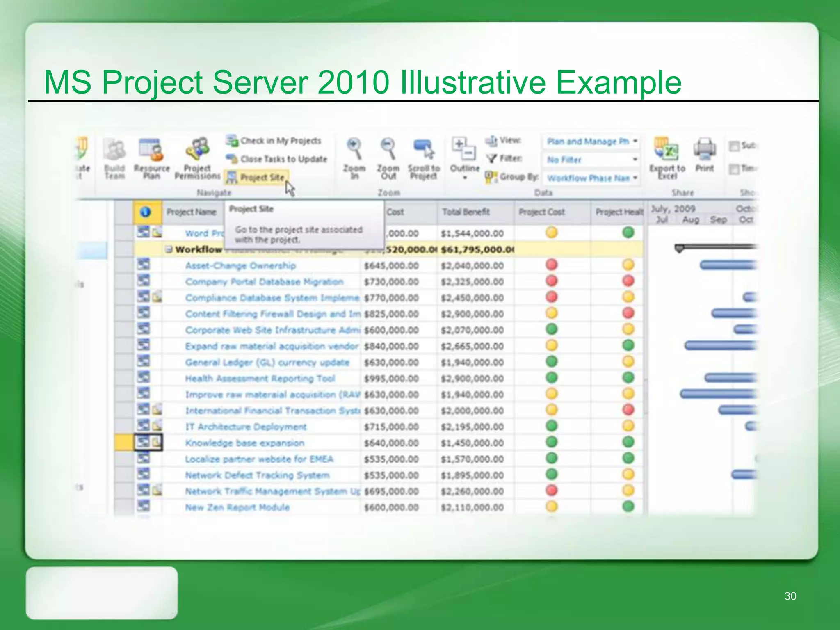This screenshot has width=840, height=630.
Task: Open Content Filtering Firewall Design link
Action: coord(273,314)
